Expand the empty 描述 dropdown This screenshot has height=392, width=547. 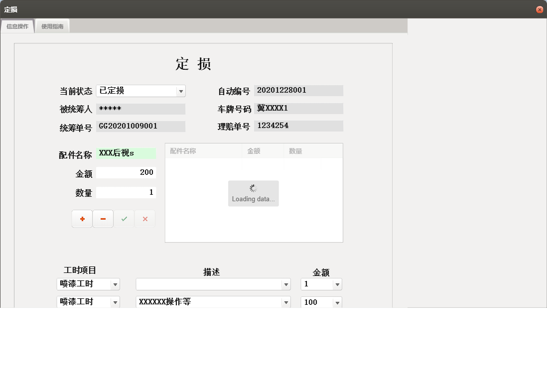[x=286, y=284]
